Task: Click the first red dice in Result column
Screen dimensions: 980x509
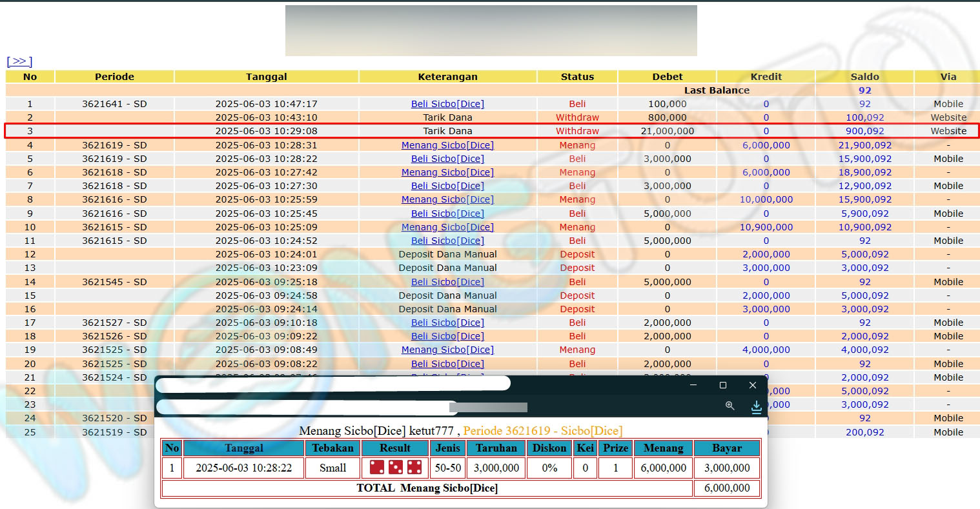Action: (377, 467)
